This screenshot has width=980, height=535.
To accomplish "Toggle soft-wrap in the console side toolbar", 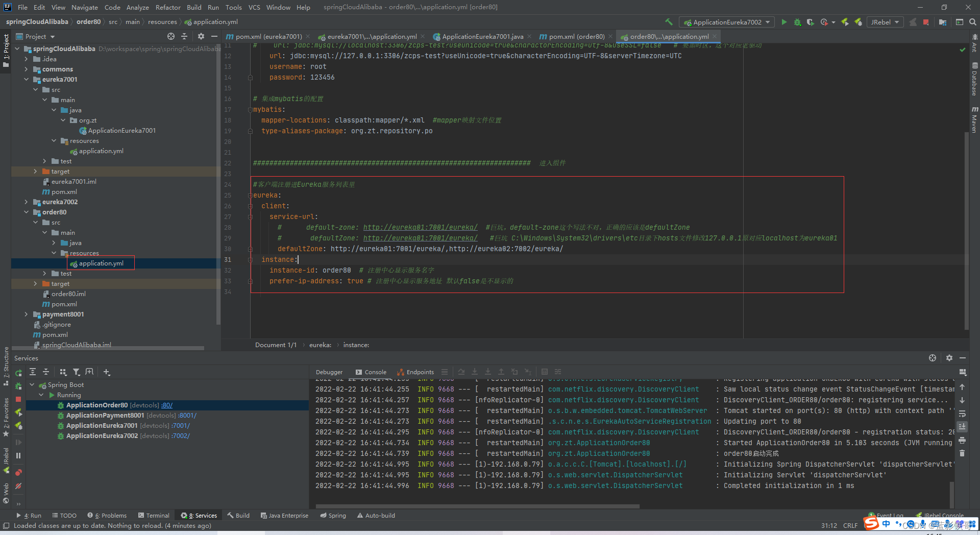I will click(962, 414).
